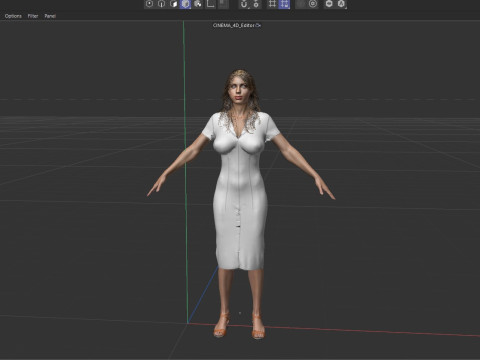Click the dimmed icon before the target
This screenshot has width=480, height=360.
[301, 4]
